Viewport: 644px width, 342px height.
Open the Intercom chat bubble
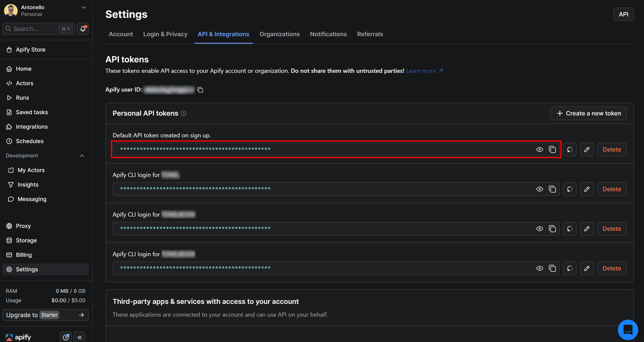tap(628, 329)
